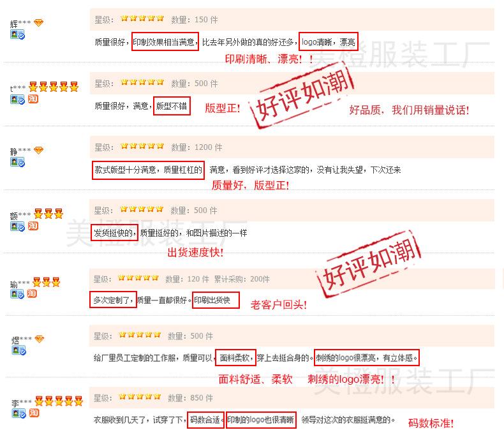
Task: Click the diamond badge next to 煜***
Action: click(x=39, y=339)
